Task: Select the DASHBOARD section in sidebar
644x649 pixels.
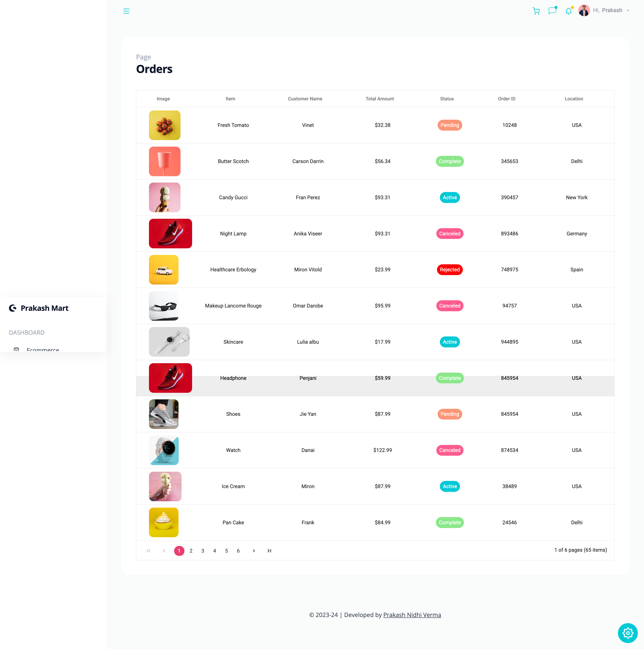Action: [x=27, y=333]
